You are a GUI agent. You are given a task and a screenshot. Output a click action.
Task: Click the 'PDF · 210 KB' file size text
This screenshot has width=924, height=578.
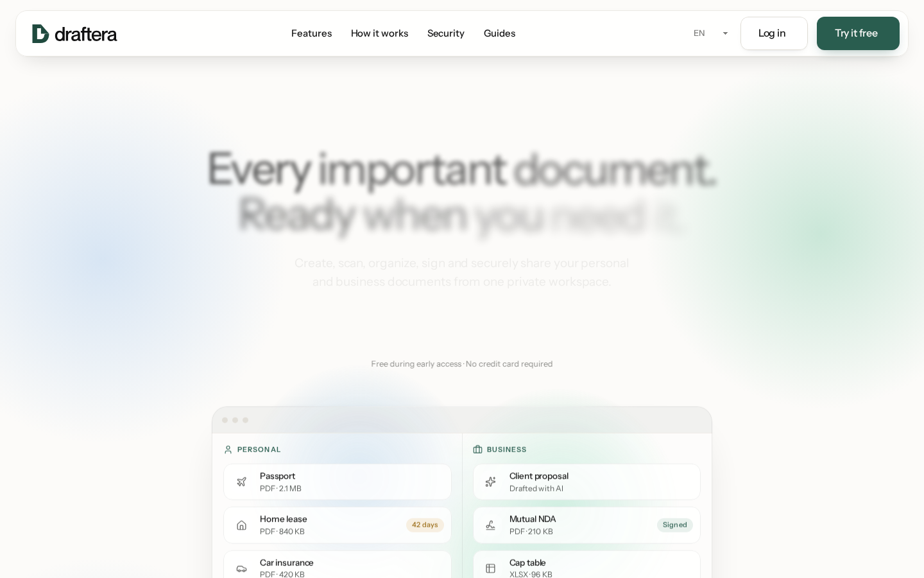[x=531, y=532]
